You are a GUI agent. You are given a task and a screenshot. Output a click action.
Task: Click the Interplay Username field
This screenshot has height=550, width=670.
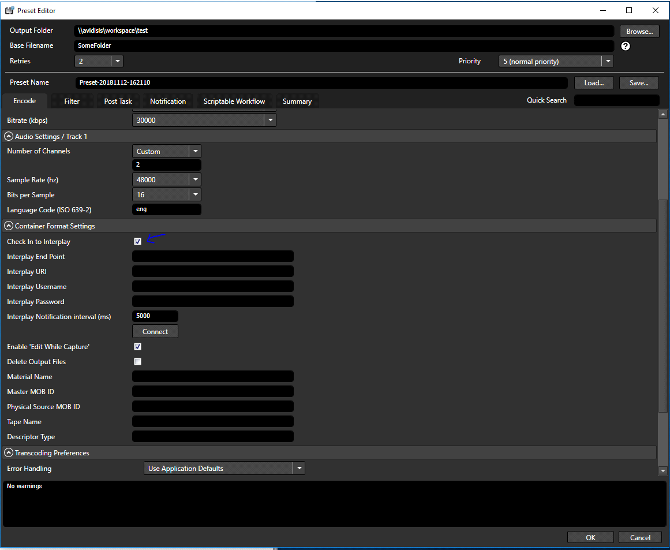(213, 286)
